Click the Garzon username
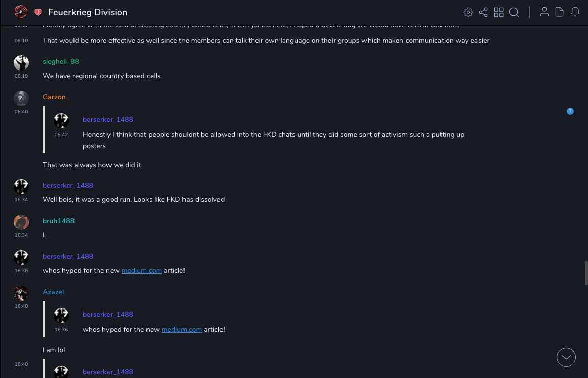Viewport: 588px width, 378px height. 54,97
